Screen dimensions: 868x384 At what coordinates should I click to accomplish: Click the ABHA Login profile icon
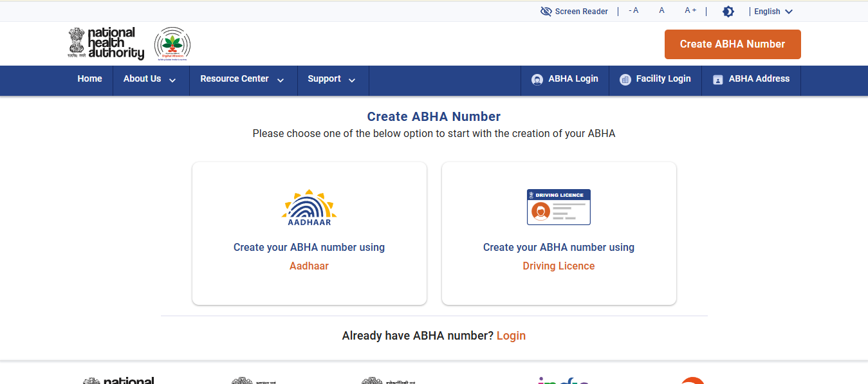click(536, 78)
